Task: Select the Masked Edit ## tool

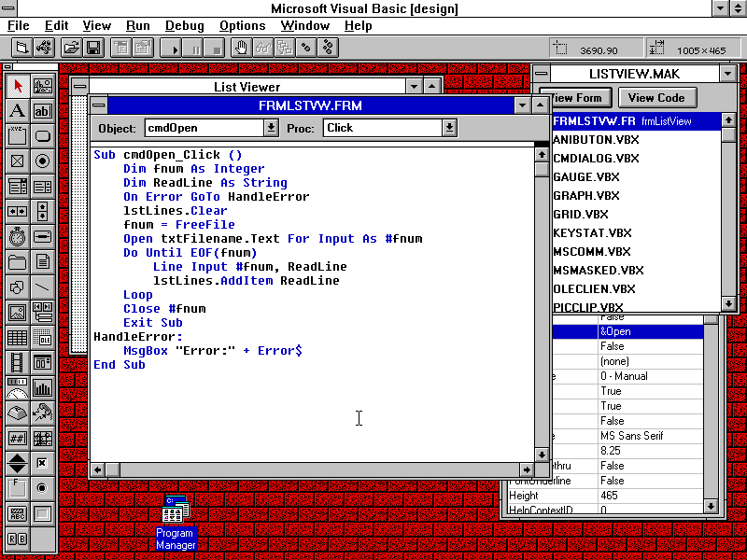Action: pyautogui.click(x=18, y=438)
